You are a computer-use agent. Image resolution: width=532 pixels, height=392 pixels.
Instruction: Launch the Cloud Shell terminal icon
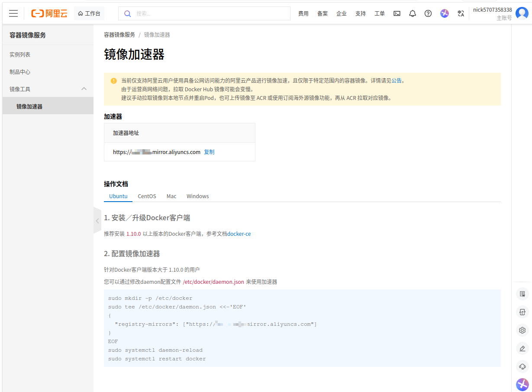[397, 13]
